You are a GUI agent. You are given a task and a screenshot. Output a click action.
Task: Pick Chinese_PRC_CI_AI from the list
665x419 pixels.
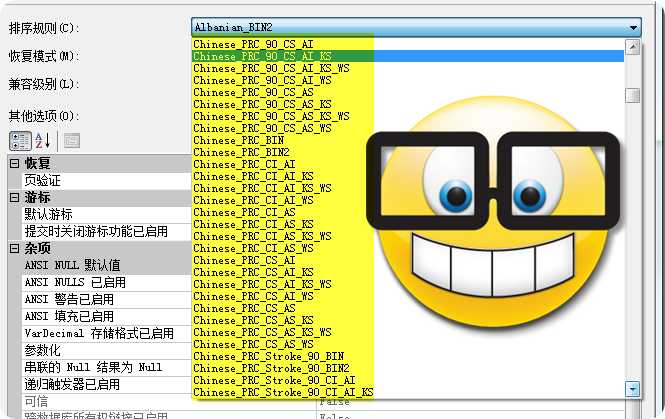408,164
